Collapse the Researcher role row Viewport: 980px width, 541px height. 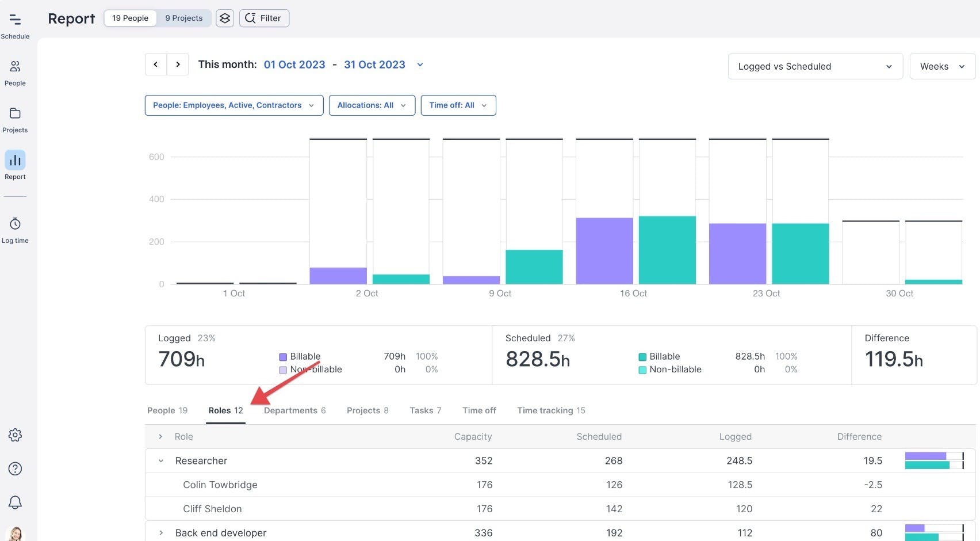(x=160, y=460)
